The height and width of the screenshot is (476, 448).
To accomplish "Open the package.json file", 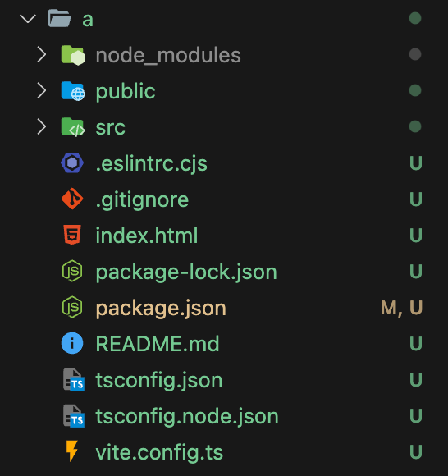I will point(161,309).
